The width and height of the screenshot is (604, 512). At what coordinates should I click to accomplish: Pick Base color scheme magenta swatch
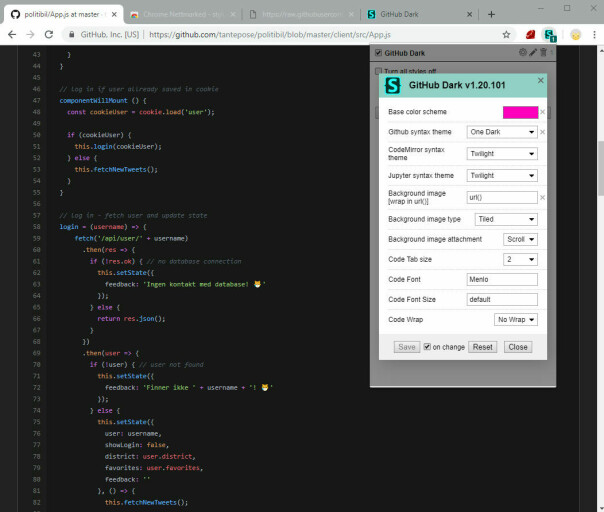(520, 112)
